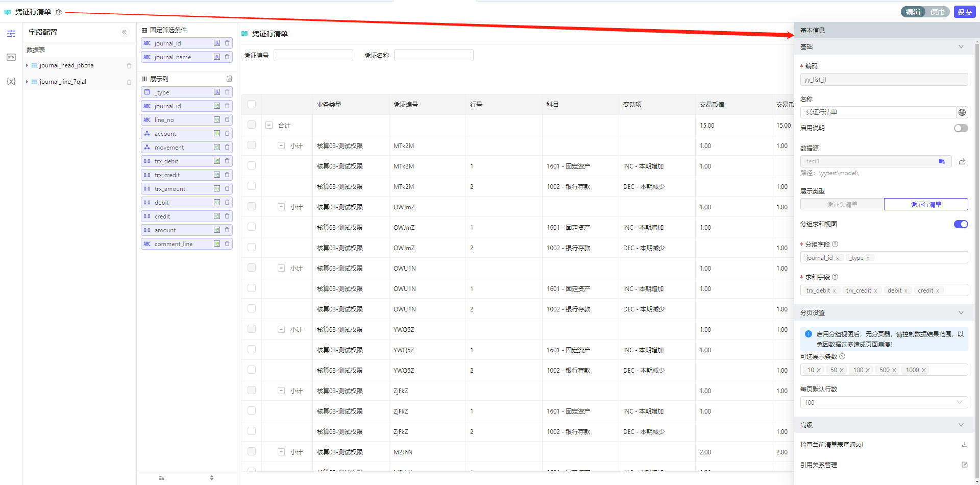Collapse the 字段配置 panel with double-chevron icon
Screen dimensions: 980x485
coord(124,32)
